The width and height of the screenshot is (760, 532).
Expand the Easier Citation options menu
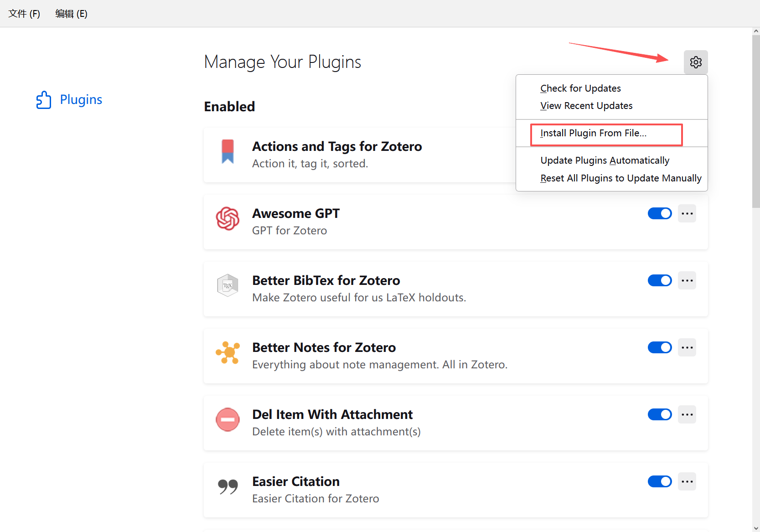tap(687, 481)
